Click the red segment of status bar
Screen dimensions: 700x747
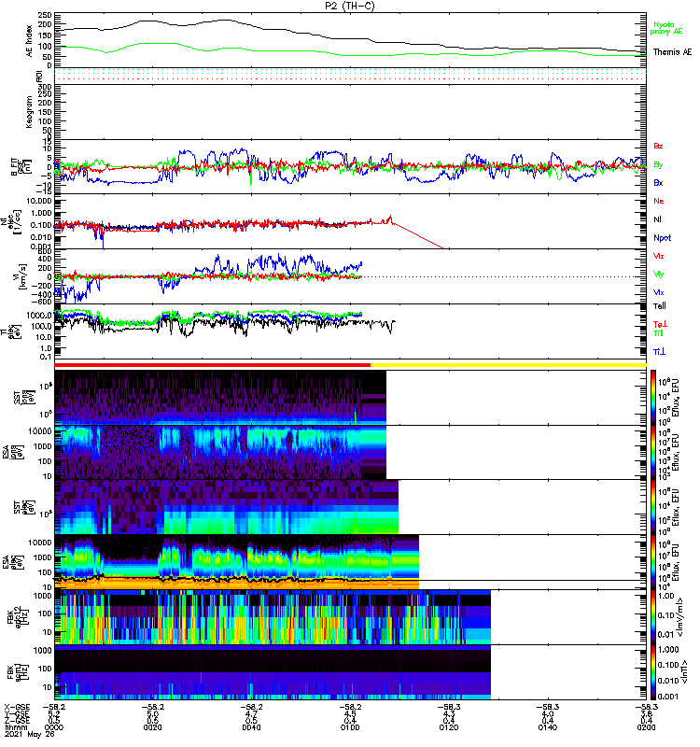[213, 365]
